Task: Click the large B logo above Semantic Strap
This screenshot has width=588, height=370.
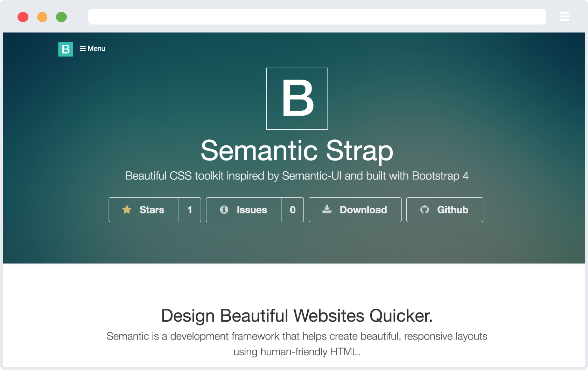Action: [297, 98]
